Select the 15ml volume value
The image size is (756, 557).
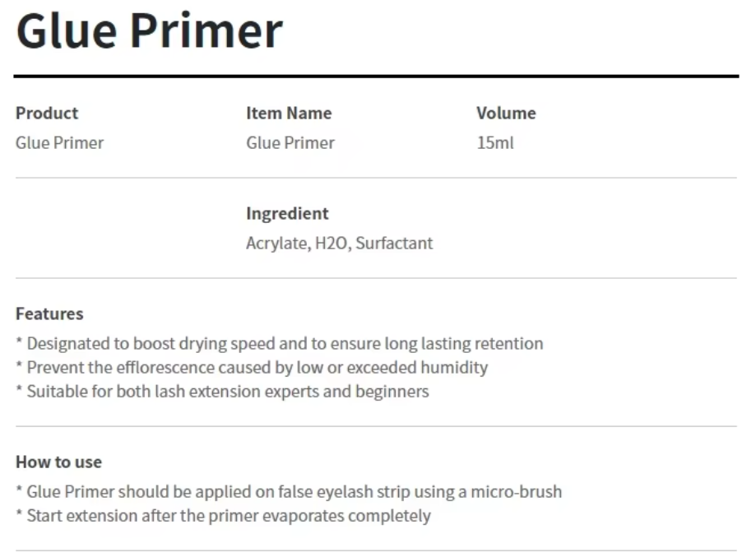pyautogui.click(x=495, y=142)
